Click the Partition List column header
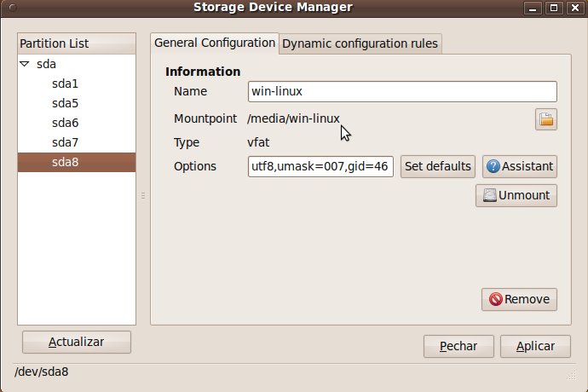This screenshot has height=392, width=588. 77,43
